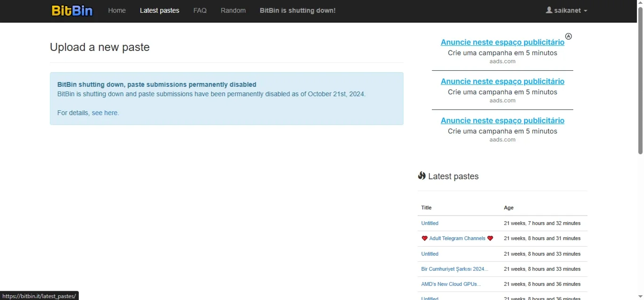Image resolution: width=644 pixels, height=300 pixels.
Task: Open the Adult Telegram Channels paste
Action: click(x=457, y=239)
